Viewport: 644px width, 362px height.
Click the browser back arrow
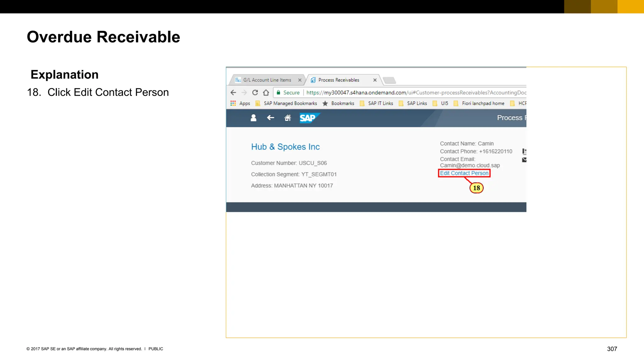(x=233, y=92)
